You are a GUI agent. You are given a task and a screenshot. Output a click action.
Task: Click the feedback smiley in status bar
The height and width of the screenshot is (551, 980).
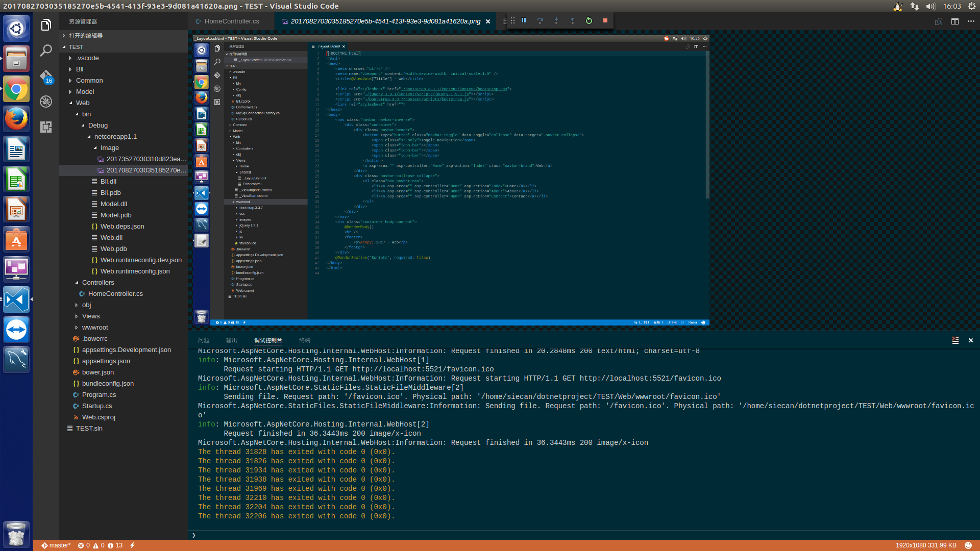[x=968, y=545]
